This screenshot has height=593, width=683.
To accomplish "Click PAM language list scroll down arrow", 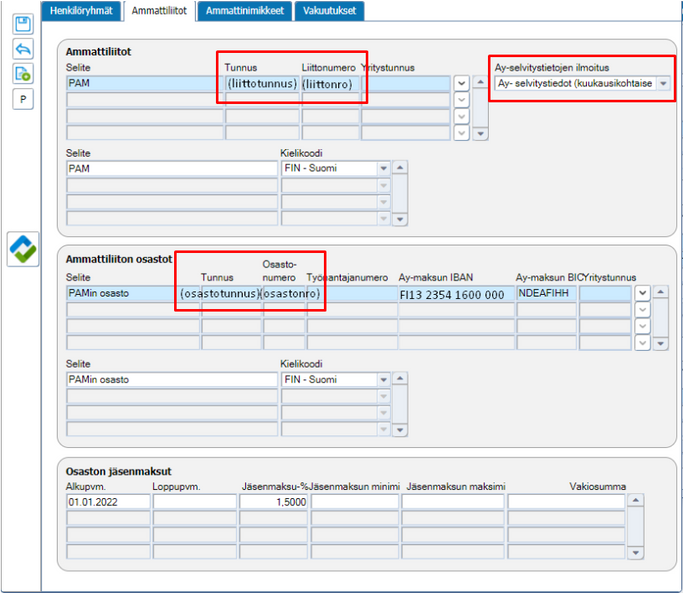I will coord(400,220).
